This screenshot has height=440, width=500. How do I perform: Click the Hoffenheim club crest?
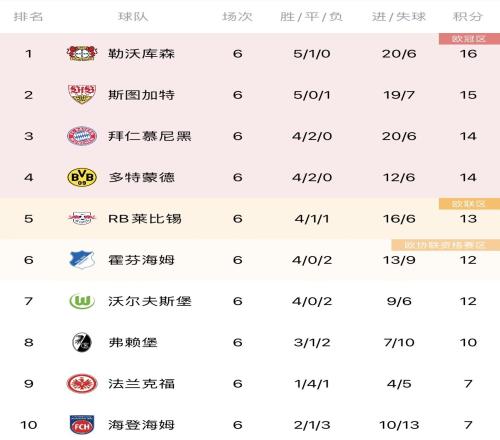(82, 260)
